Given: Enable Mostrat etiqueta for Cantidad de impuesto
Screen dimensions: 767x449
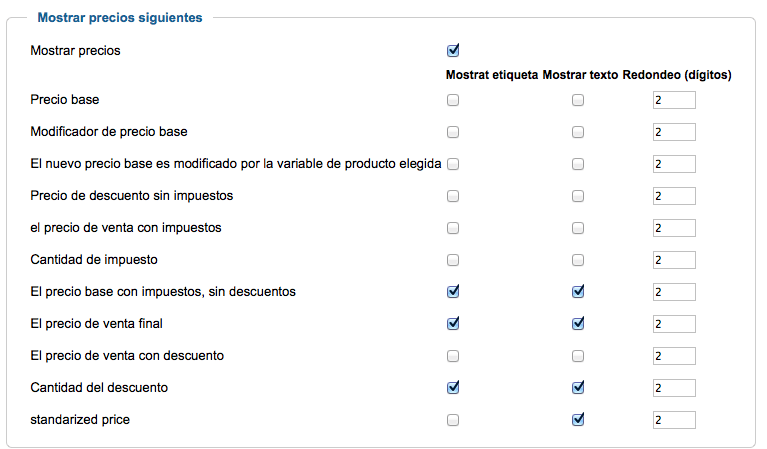Looking at the screenshot, I should point(453,260).
